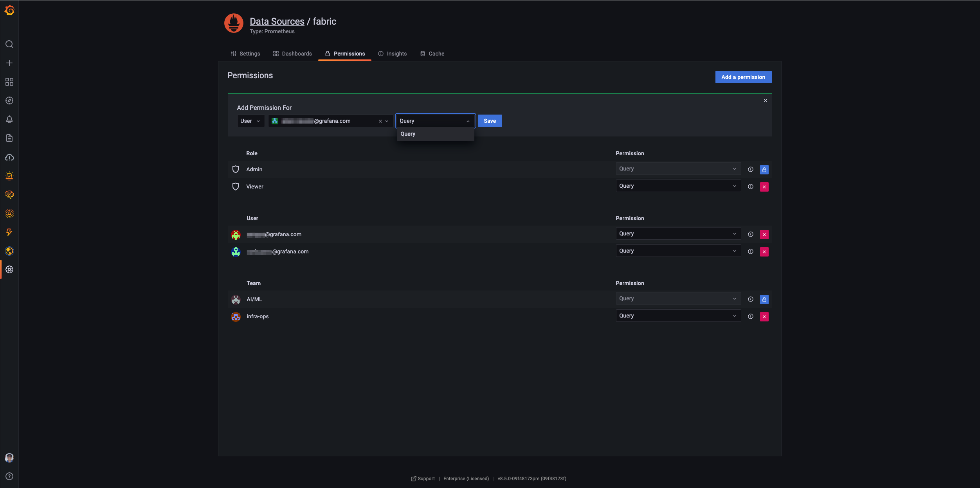Image resolution: width=980 pixels, height=488 pixels.
Task: Expand infra-ops permission dropdown
Action: [678, 316]
